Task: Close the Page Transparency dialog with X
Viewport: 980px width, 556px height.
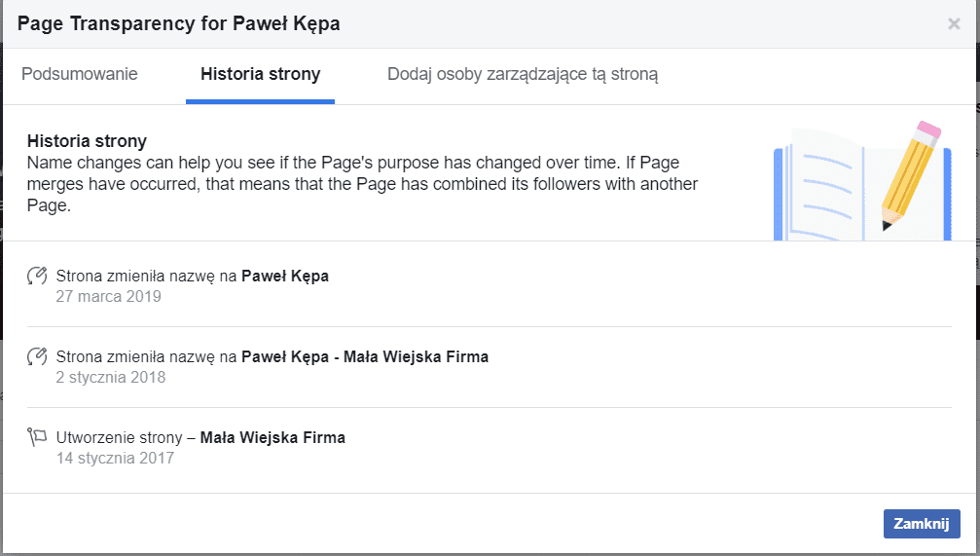Action: 954,24
